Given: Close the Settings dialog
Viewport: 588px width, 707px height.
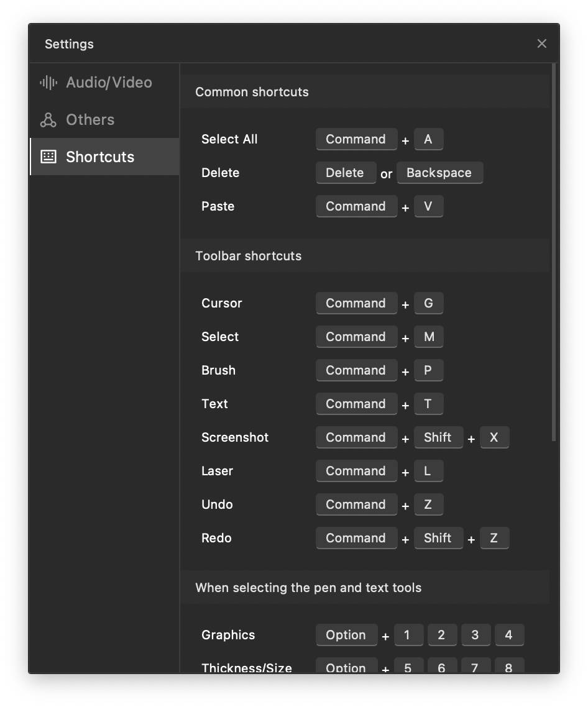Looking at the screenshot, I should (x=542, y=43).
